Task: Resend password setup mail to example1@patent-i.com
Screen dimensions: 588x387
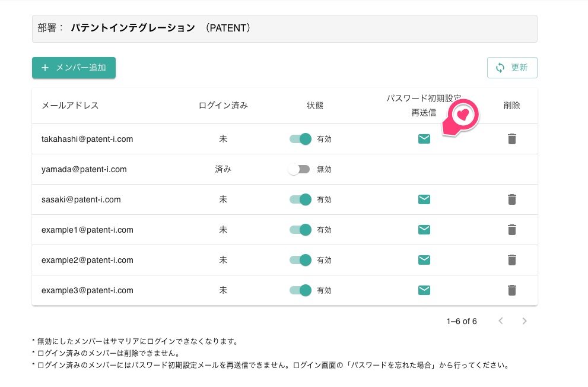Action: [424, 230]
